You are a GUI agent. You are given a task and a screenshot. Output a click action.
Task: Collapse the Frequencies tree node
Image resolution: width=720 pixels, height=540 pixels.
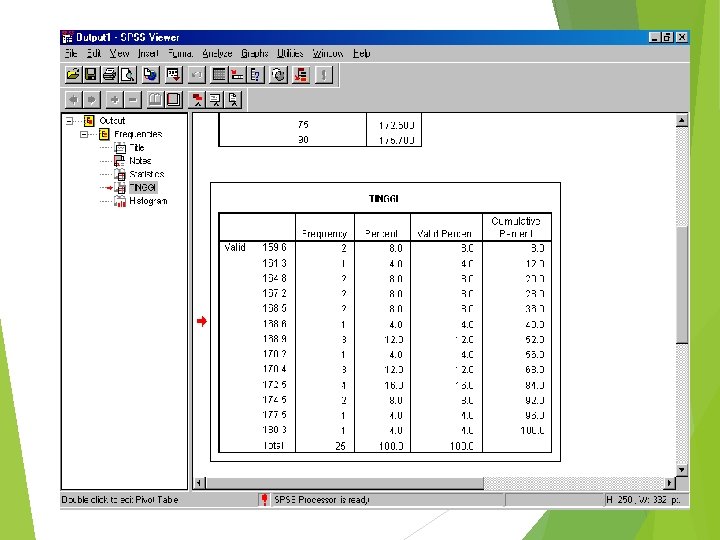tap(84, 135)
